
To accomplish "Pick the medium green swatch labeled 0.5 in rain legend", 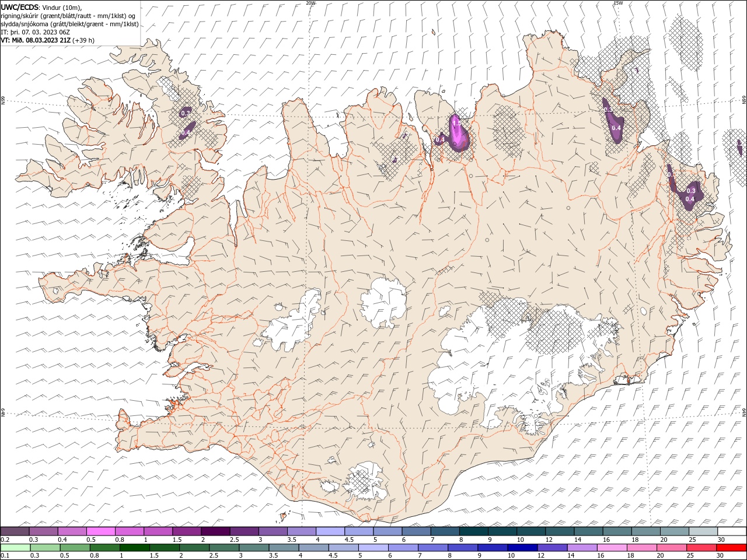I will 75,548.
